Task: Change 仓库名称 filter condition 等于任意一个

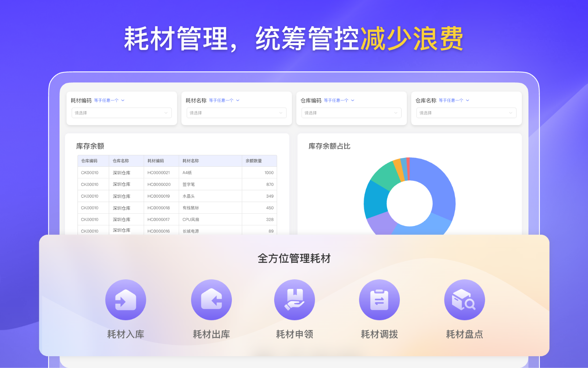Action: pos(454,100)
